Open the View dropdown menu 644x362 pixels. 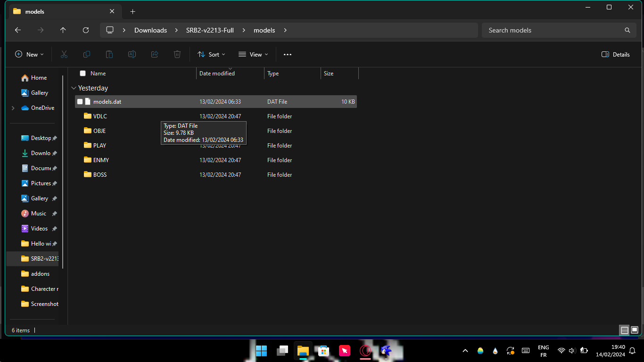pos(253,54)
